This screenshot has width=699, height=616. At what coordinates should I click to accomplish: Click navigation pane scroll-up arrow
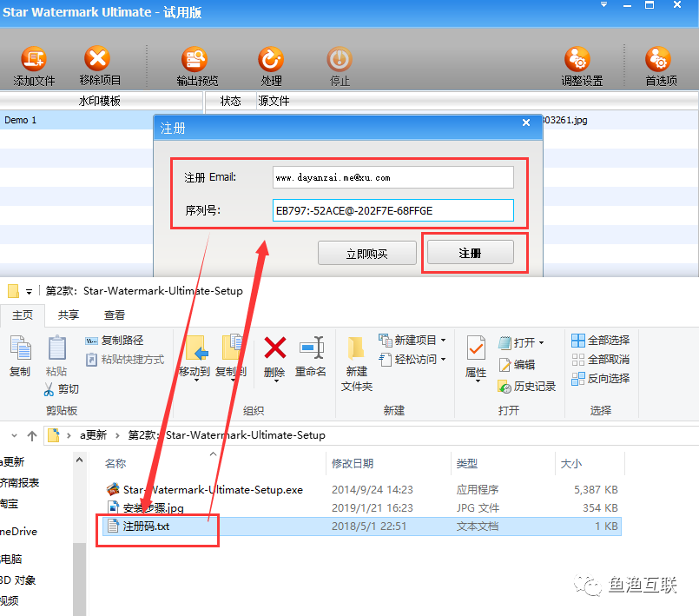[79, 460]
